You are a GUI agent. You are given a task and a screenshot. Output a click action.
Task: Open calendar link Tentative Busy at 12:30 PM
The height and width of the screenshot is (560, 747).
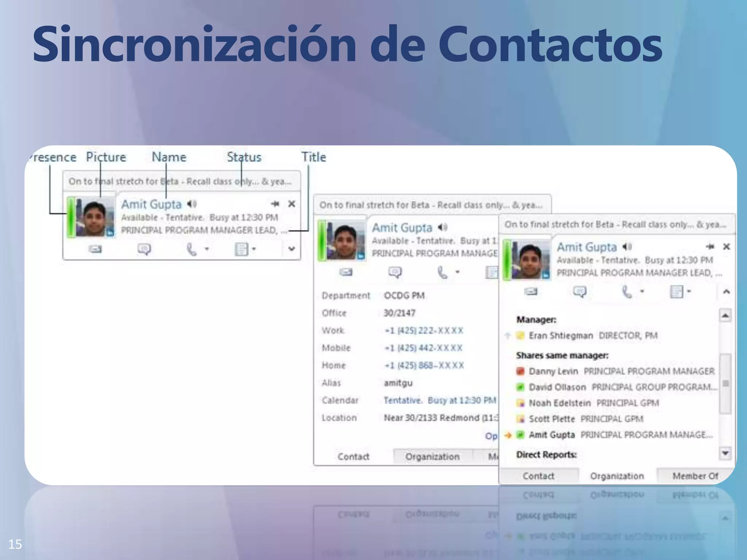pyautogui.click(x=440, y=400)
